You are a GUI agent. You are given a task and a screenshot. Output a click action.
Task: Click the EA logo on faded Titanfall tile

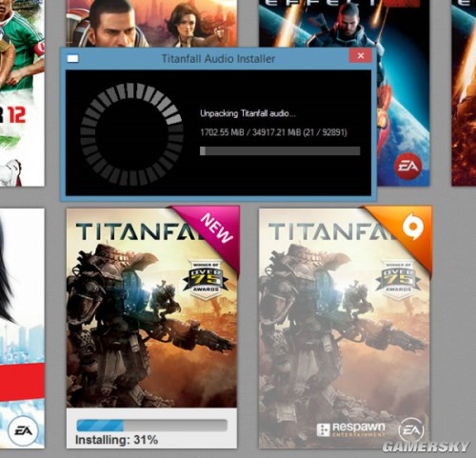[411, 430]
